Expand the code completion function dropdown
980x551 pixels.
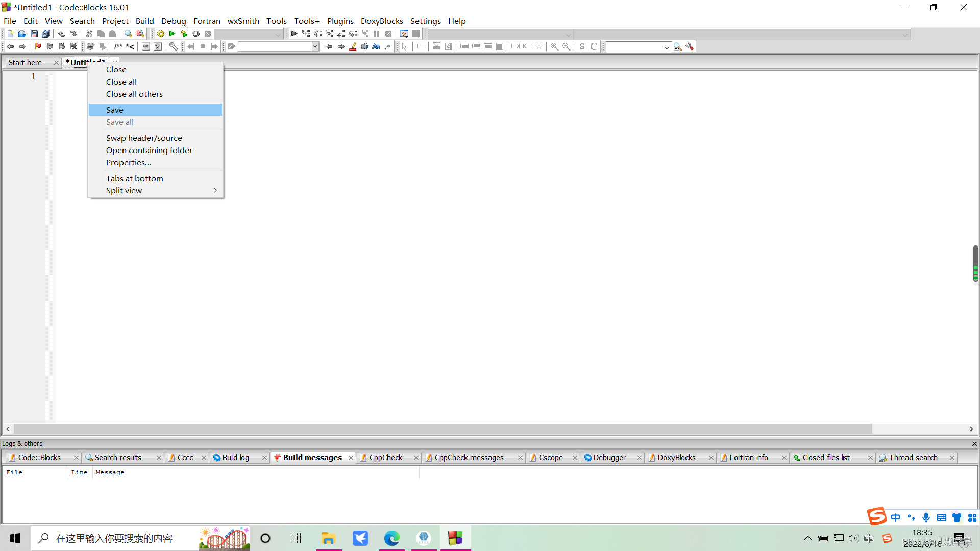[x=905, y=34]
